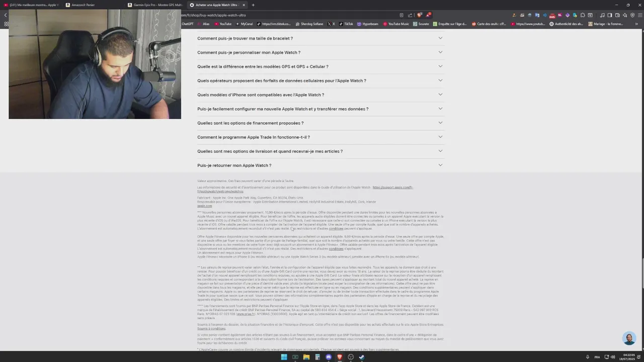Open the reader mode icon in address bar
644x362 pixels.
pyautogui.click(x=401, y=15)
